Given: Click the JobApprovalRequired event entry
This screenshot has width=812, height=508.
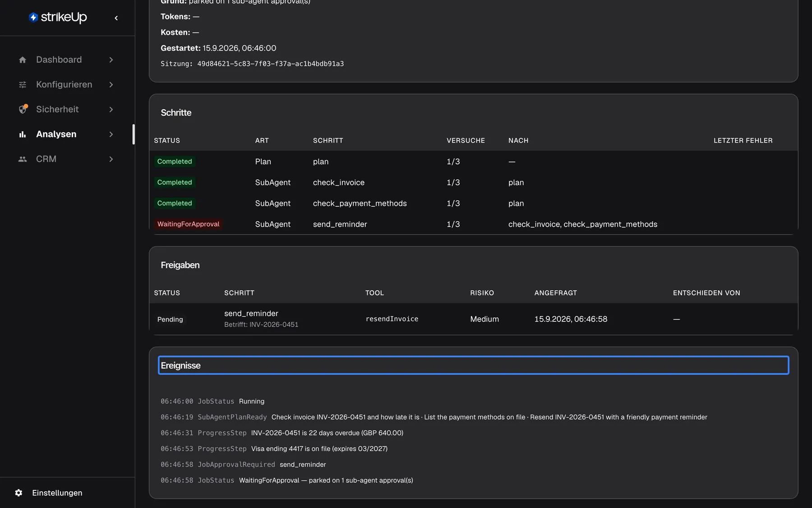Looking at the screenshot, I should click(243, 465).
